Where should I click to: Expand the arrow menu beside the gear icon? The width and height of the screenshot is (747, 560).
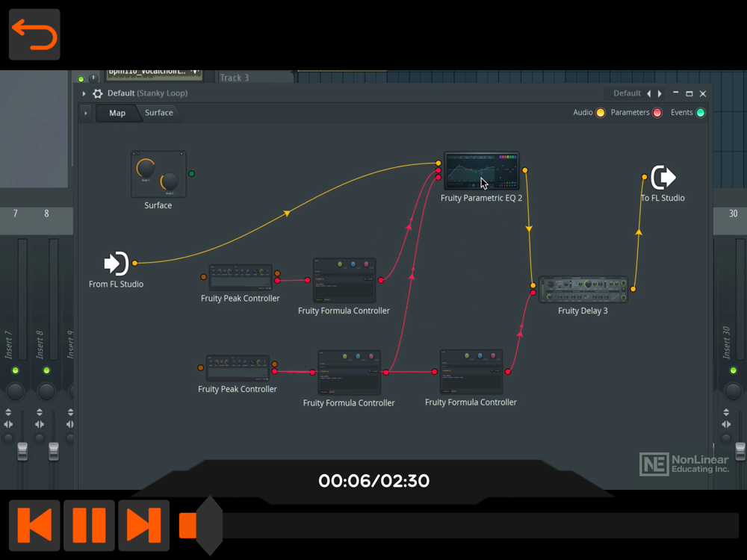[x=84, y=93]
